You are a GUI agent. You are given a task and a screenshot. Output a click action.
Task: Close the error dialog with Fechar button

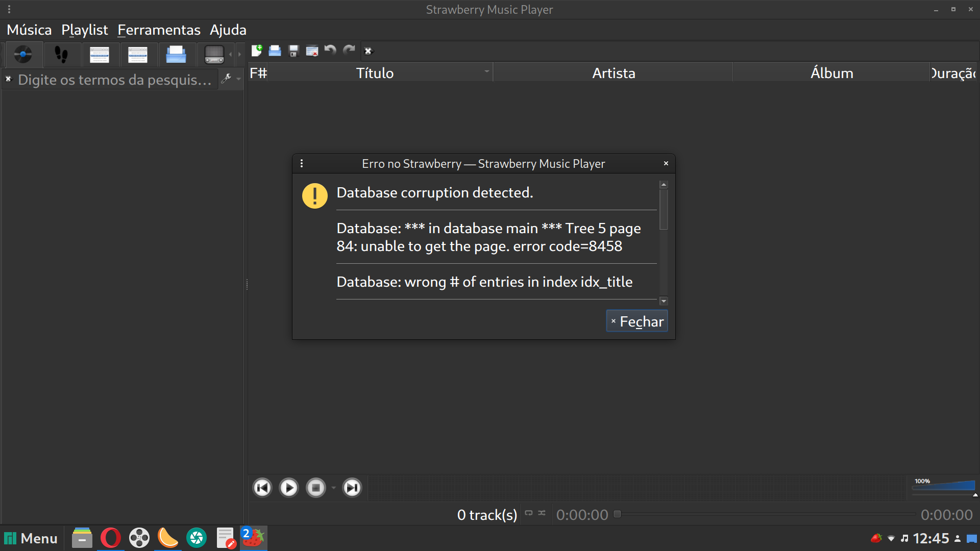pos(637,321)
